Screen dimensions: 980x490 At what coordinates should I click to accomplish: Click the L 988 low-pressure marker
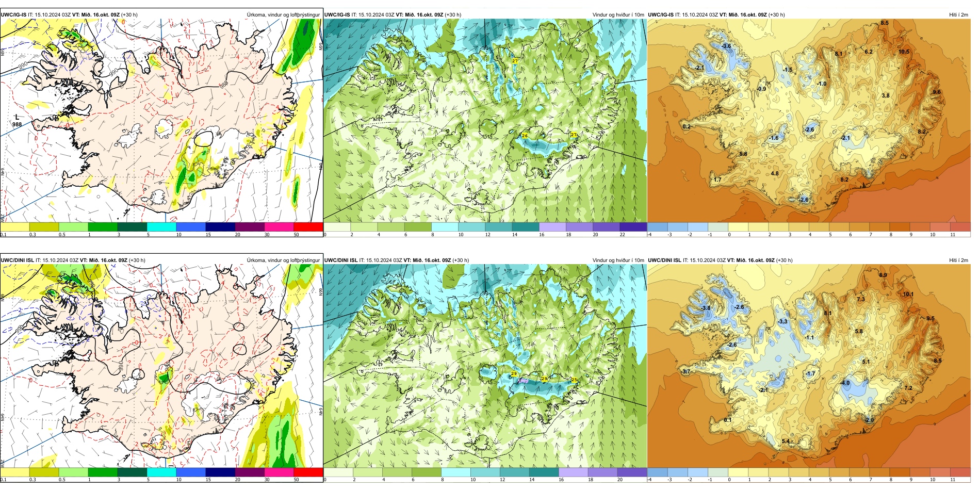coord(17,121)
